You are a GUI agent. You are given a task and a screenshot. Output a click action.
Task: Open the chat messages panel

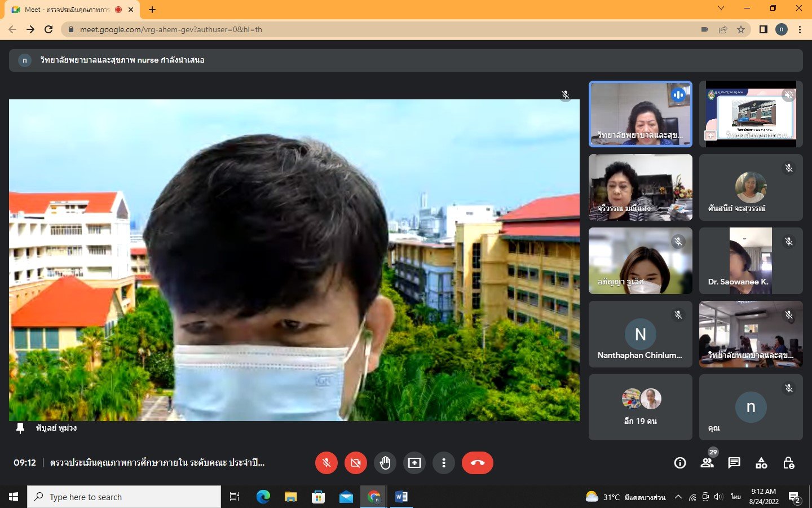(x=734, y=463)
